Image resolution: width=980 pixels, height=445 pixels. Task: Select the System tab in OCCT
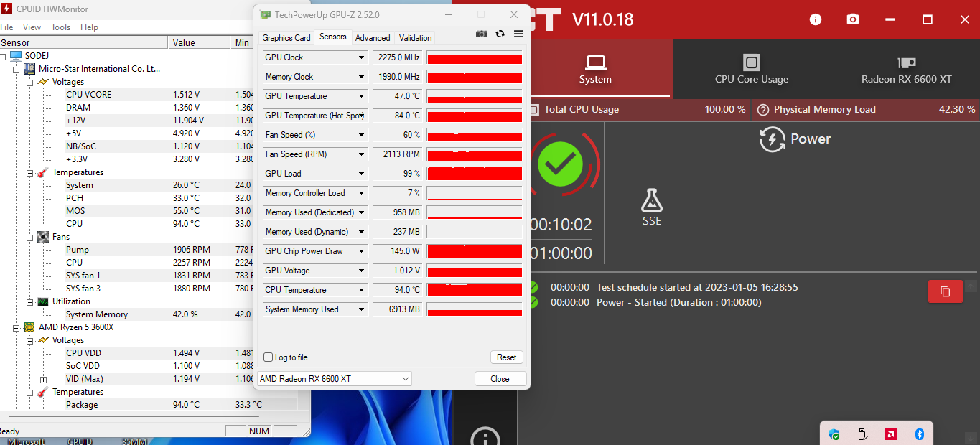pyautogui.click(x=595, y=68)
